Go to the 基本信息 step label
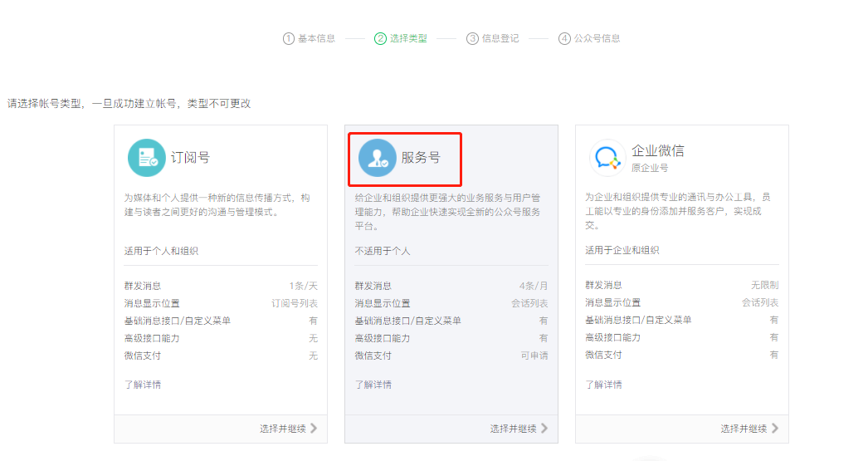The width and height of the screenshot is (868, 461). click(316, 38)
